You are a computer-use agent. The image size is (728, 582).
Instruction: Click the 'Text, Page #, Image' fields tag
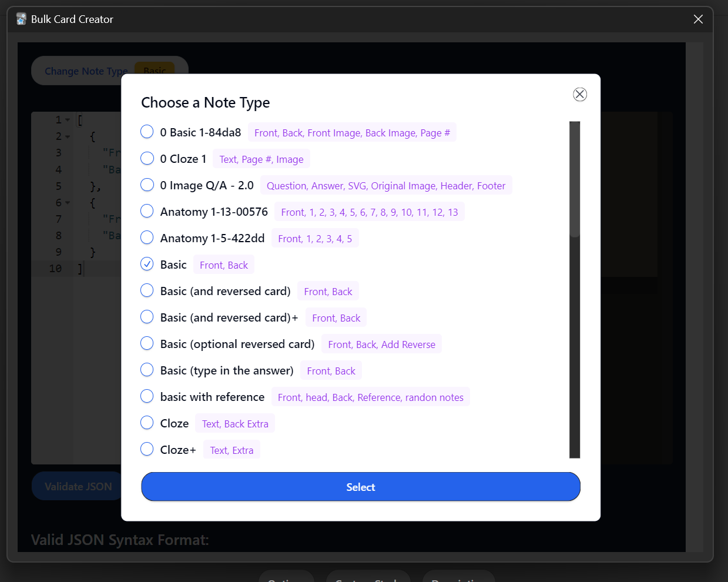click(261, 159)
